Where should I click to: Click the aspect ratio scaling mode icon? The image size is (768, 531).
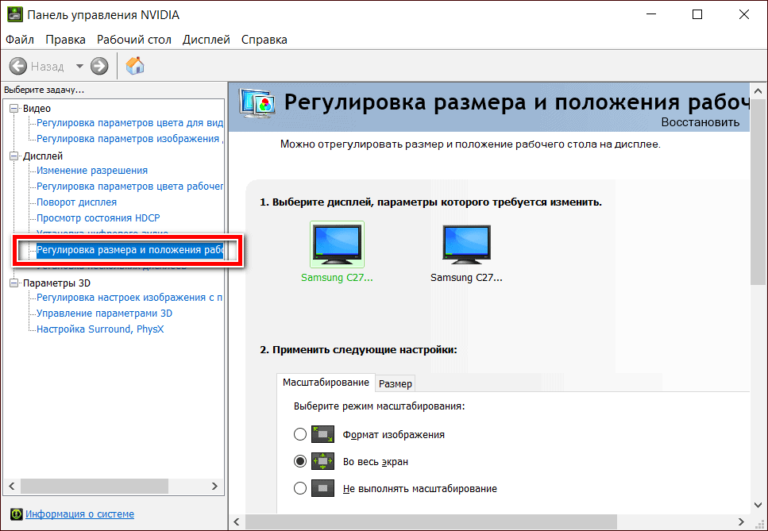click(323, 434)
